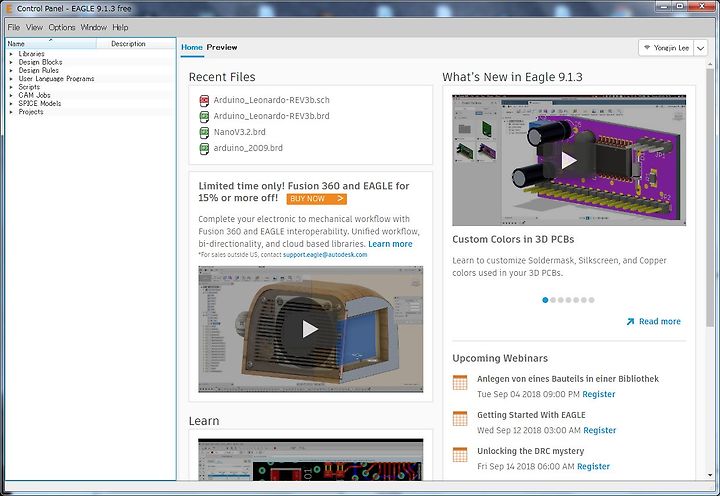Expand the Libraries tree node
This screenshot has height=496, width=720.
tap(11, 54)
